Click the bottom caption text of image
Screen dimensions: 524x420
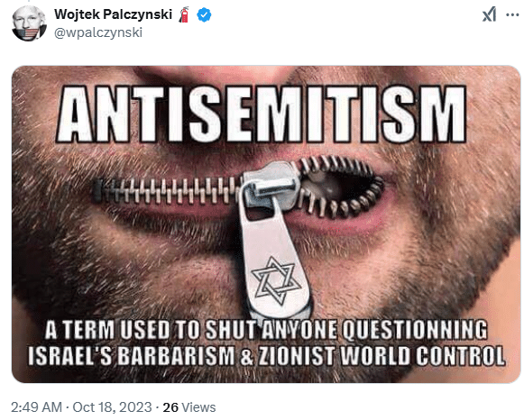(x=266, y=342)
